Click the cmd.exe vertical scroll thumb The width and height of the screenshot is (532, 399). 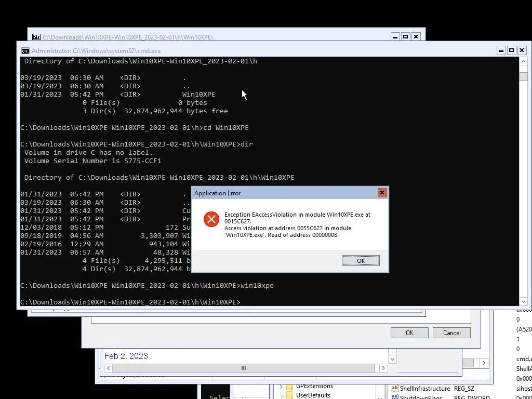click(x=523, y=76)
